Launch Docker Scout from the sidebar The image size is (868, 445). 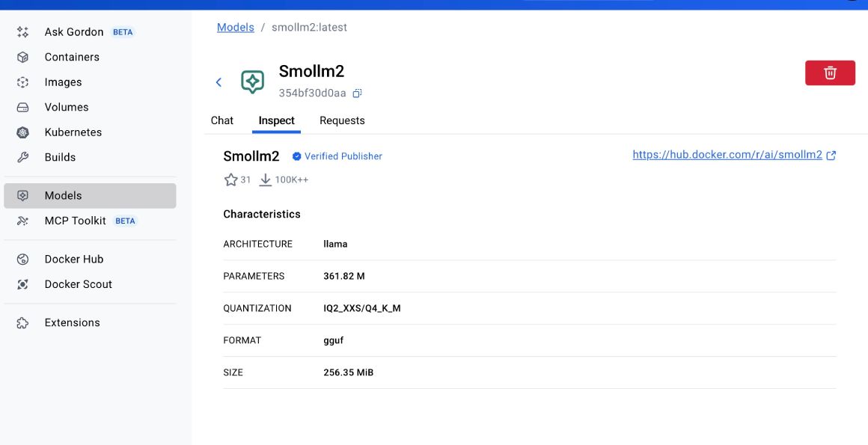pos(76,284)
